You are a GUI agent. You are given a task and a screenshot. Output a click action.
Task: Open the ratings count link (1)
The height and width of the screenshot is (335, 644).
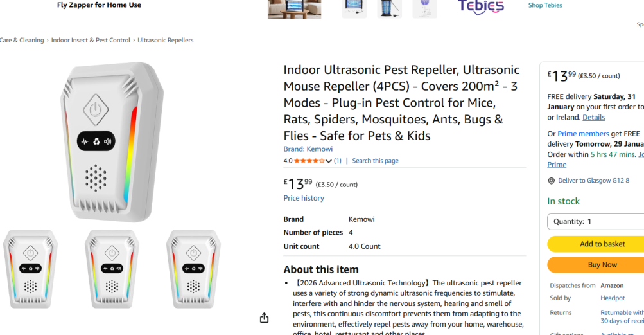(x=338, y=161)
